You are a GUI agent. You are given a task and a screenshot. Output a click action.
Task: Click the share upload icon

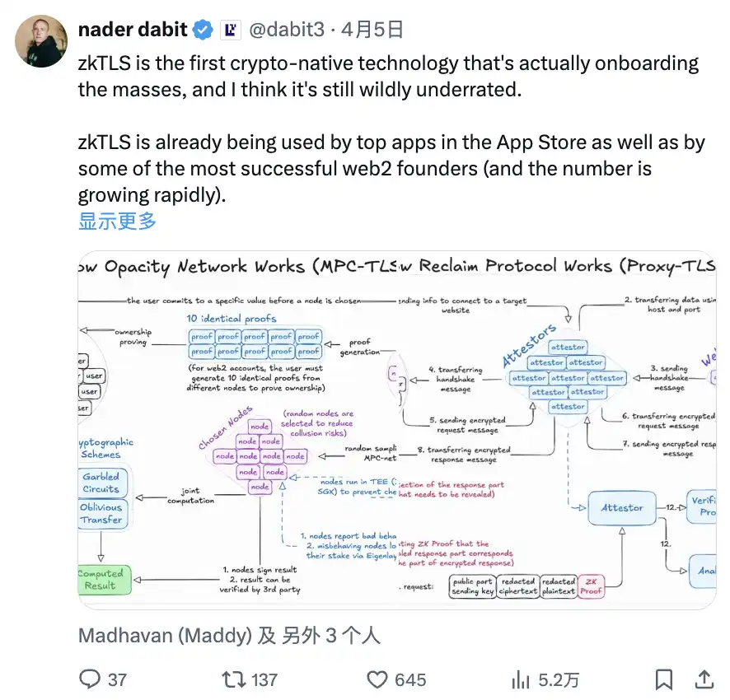tap(704, 679)
